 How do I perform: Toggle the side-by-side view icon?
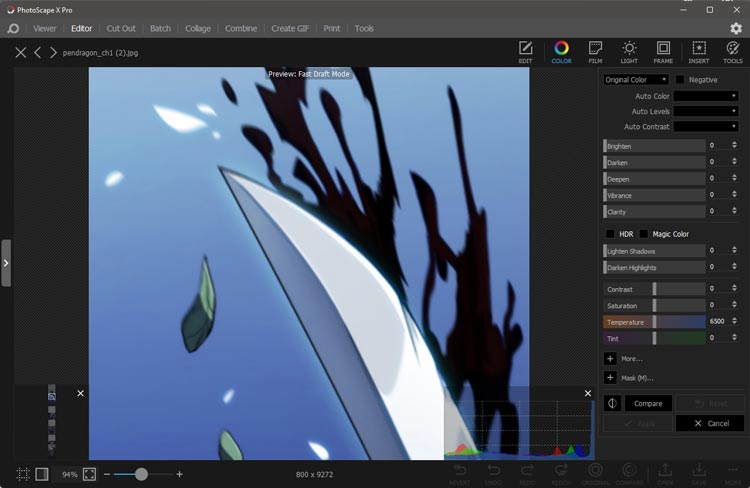[x=42, y=474]
